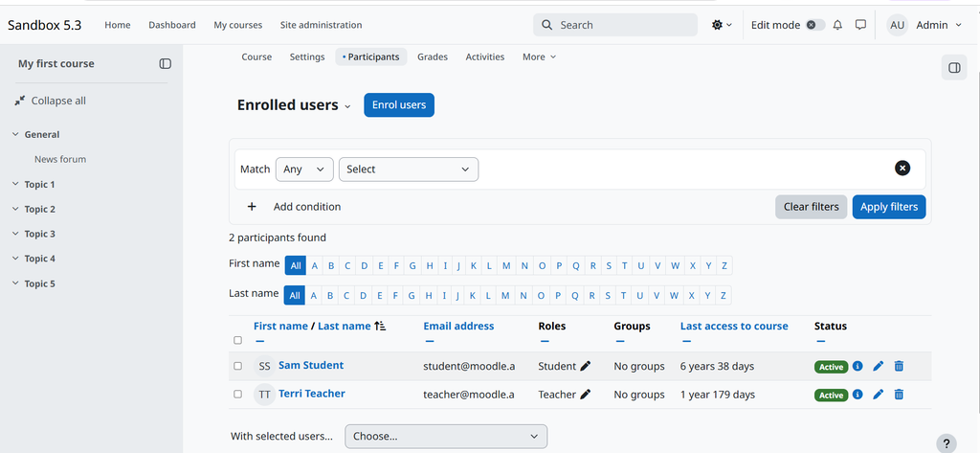Image resolution: width=980 pixels, height=453 pixels.
Task: Edit Terri Teacher's role pencil icon
Action: 585,395
